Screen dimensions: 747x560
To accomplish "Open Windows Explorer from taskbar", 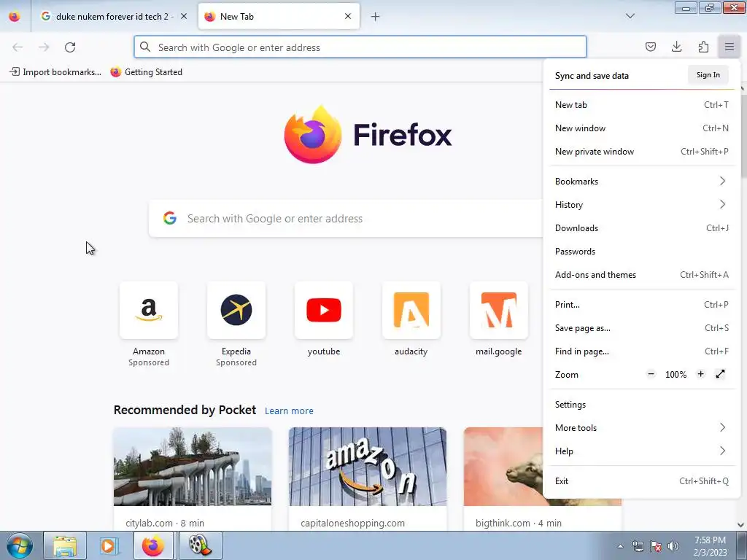I will coord(65,545).
